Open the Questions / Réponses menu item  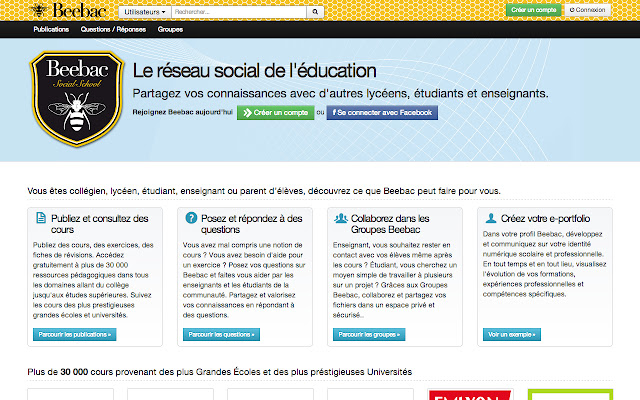pyautogui.click(x=113, y=29)
